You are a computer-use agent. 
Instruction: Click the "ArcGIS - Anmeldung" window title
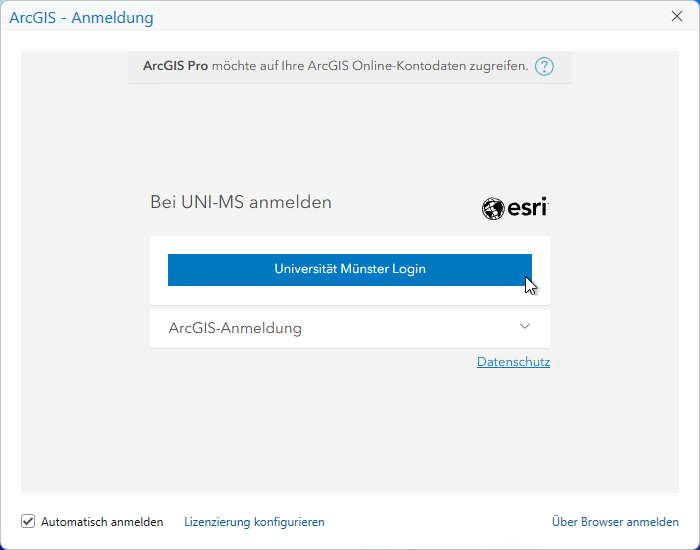pos(81,18)
